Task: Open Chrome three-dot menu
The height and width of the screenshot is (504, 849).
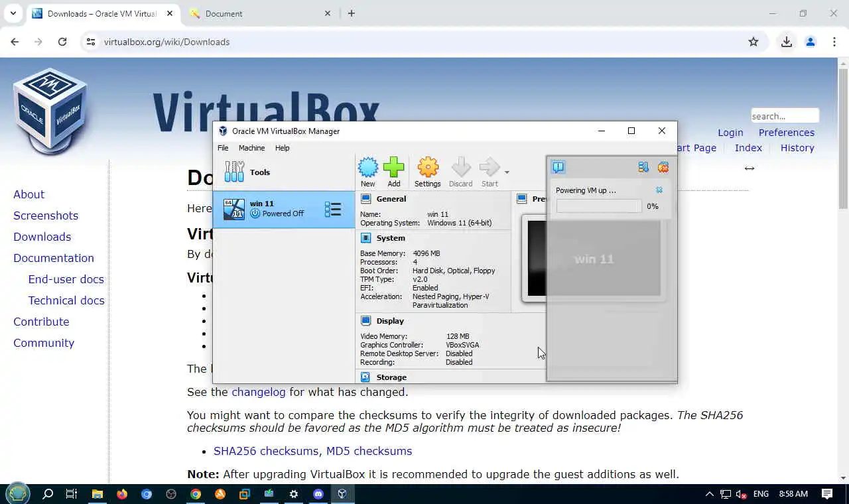Action: pyautogui.click(x=834, y=42)
